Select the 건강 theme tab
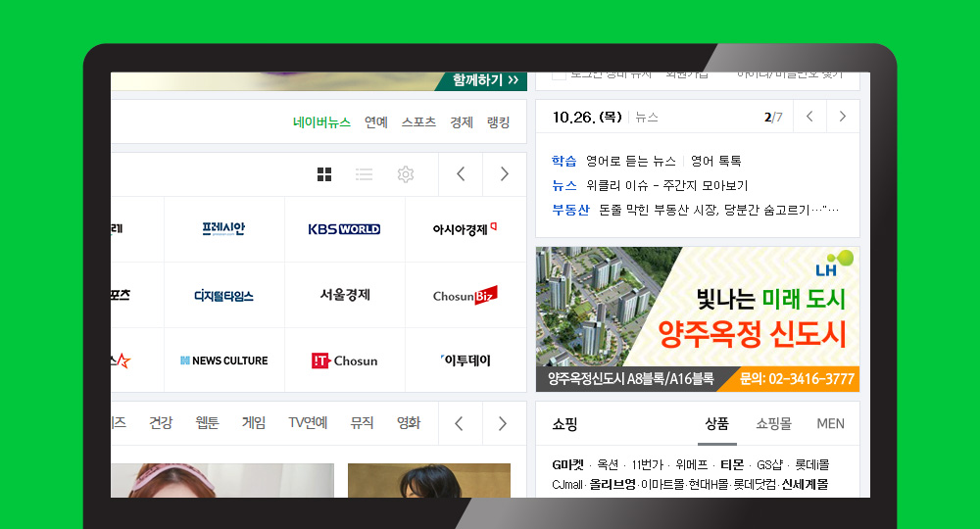 [x=161, y=423]
